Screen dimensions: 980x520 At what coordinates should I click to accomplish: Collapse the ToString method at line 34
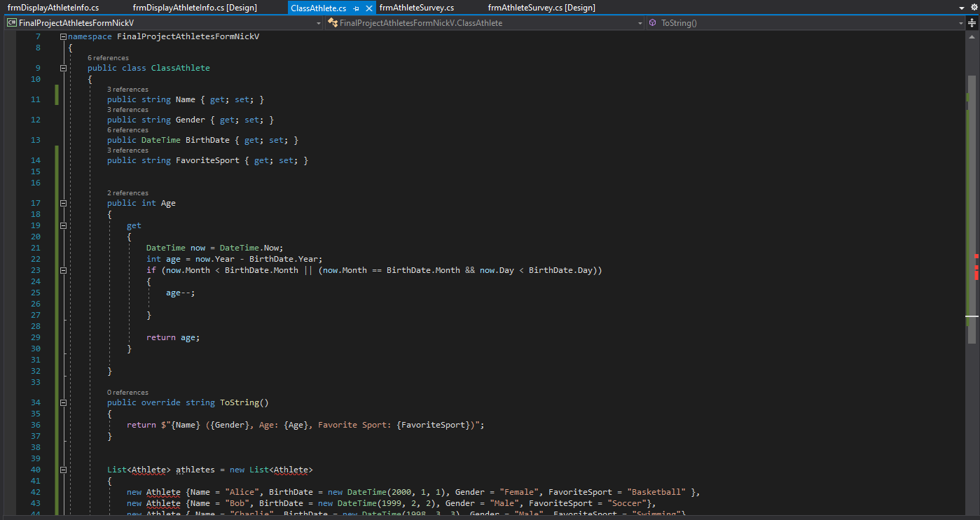click(x=63, y=402)
